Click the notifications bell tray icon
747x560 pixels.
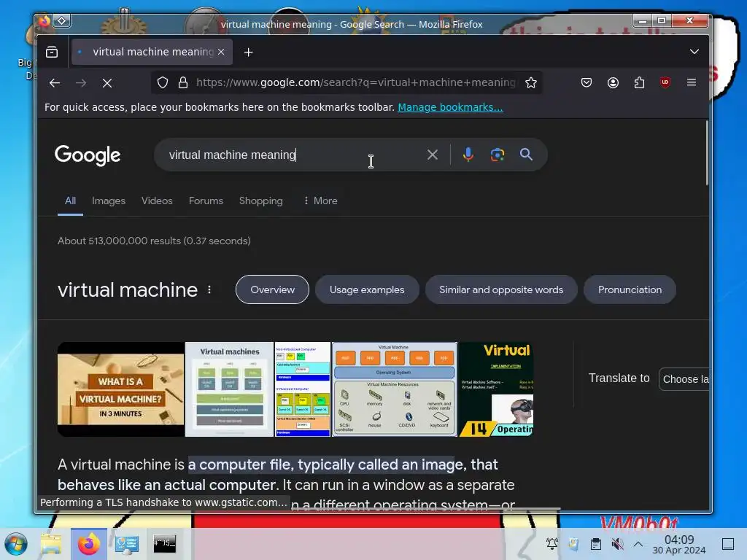point(552,544)
